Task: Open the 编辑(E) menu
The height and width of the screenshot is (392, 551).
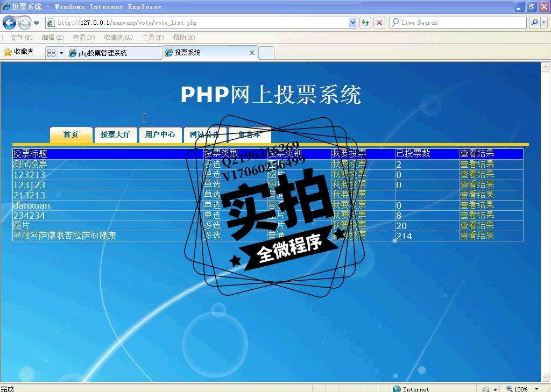Action: pyautogui.click(x=52, y=38)
